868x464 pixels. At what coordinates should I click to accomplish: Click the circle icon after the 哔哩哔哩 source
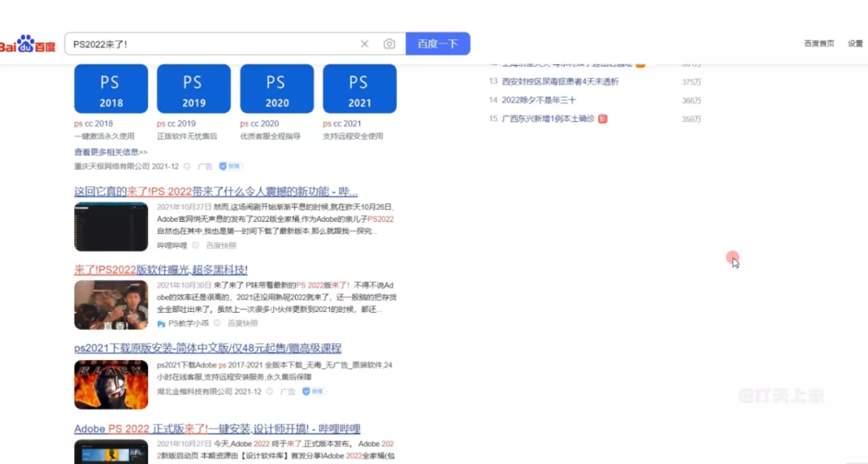[x=195, y=245]
